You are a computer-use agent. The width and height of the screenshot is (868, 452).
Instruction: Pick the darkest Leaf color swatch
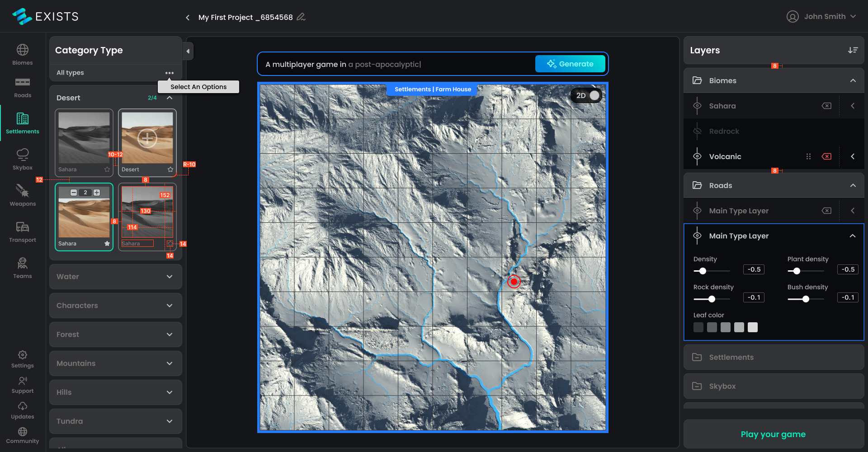pos(698,327)
